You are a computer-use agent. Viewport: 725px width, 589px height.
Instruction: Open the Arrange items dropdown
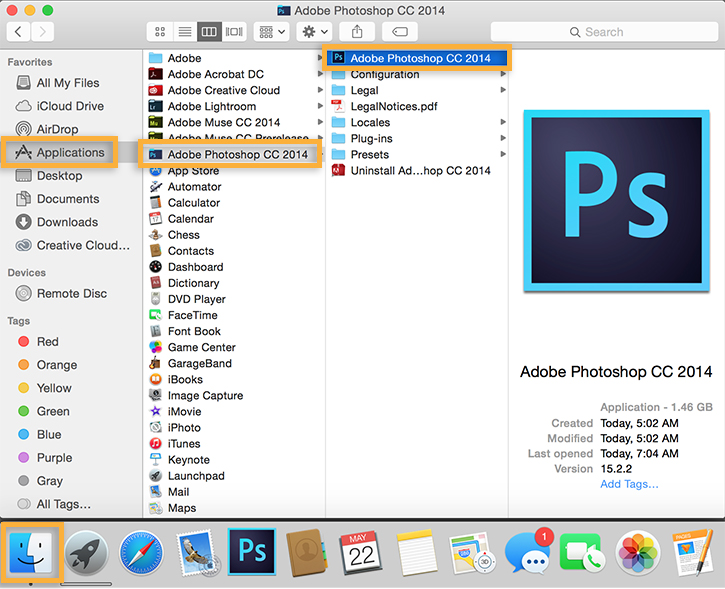[x=272, y=32]
